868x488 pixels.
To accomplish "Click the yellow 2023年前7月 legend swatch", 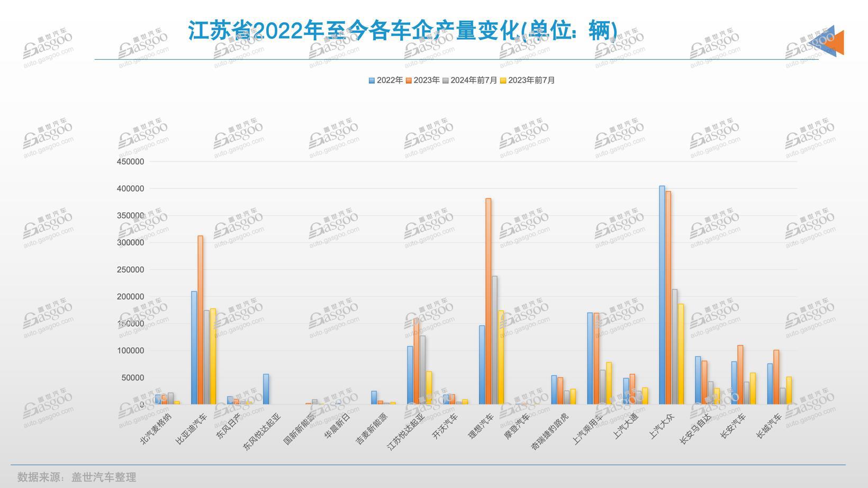I will pyautogui.click(x=503, y=80).
